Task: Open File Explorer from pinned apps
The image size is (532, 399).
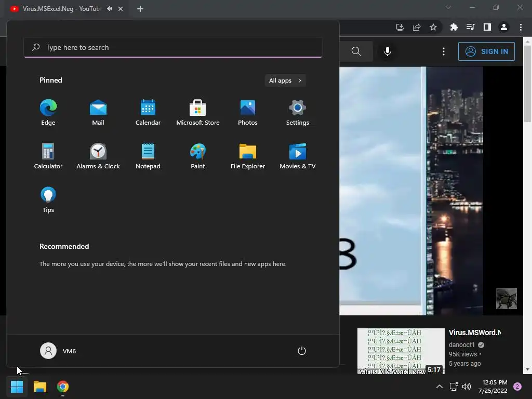Action: [248, 156]
